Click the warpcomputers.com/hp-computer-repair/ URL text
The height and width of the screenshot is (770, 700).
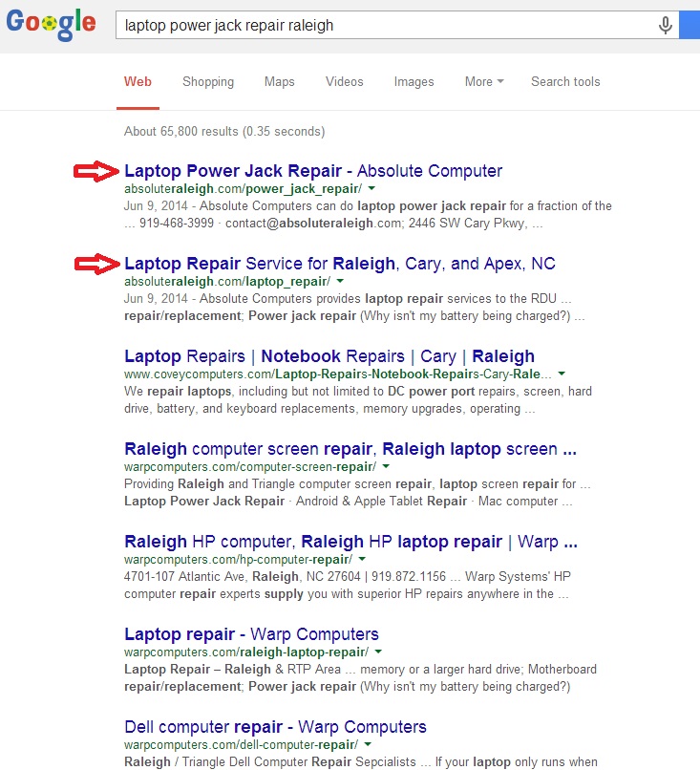tap(238, 559)
